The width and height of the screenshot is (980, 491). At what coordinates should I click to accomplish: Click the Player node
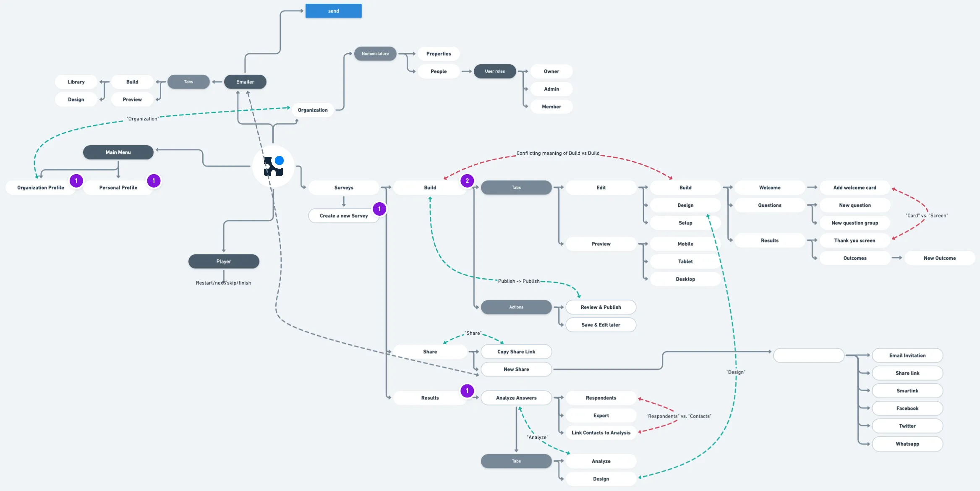pos(224,261)
